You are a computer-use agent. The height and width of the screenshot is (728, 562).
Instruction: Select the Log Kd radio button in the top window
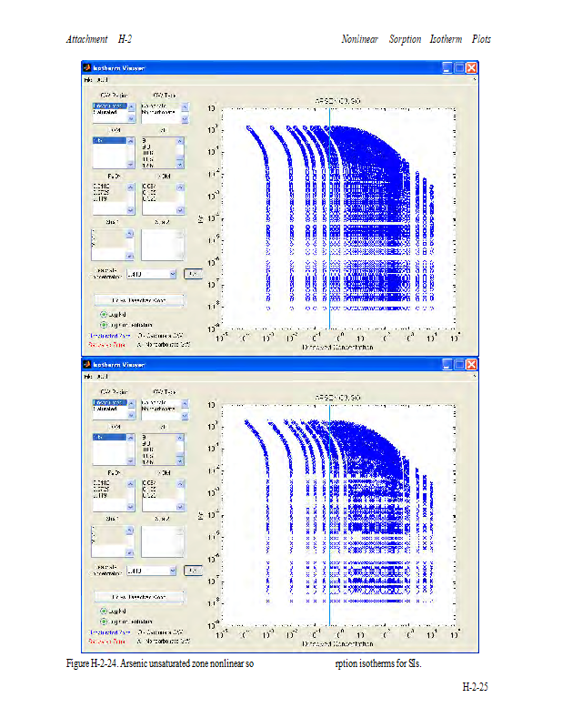point(104,314)
